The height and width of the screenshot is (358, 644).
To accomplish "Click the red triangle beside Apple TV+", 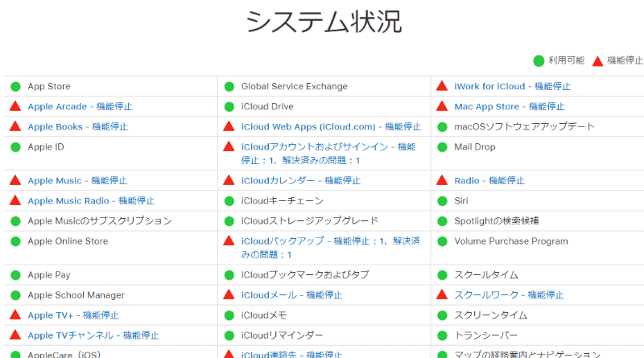I will (x=15, y=315).
